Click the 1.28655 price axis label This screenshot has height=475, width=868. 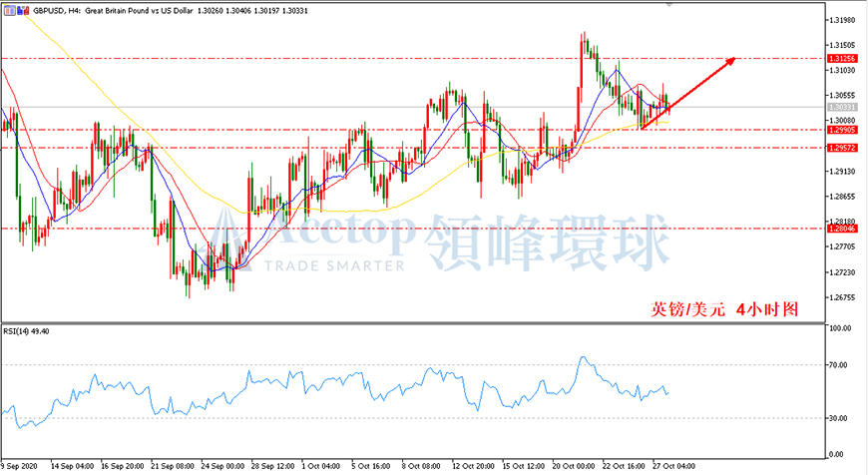tap(842, 196)
